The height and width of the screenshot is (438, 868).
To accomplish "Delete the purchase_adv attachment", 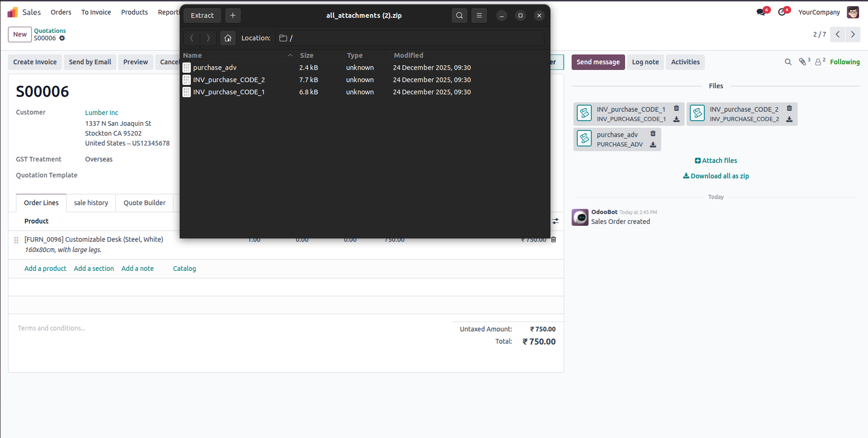I will [x=653, y=134].
